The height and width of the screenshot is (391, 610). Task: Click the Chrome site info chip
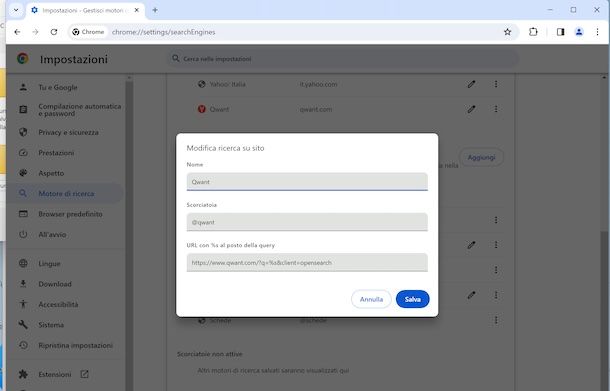pos(88,32)
